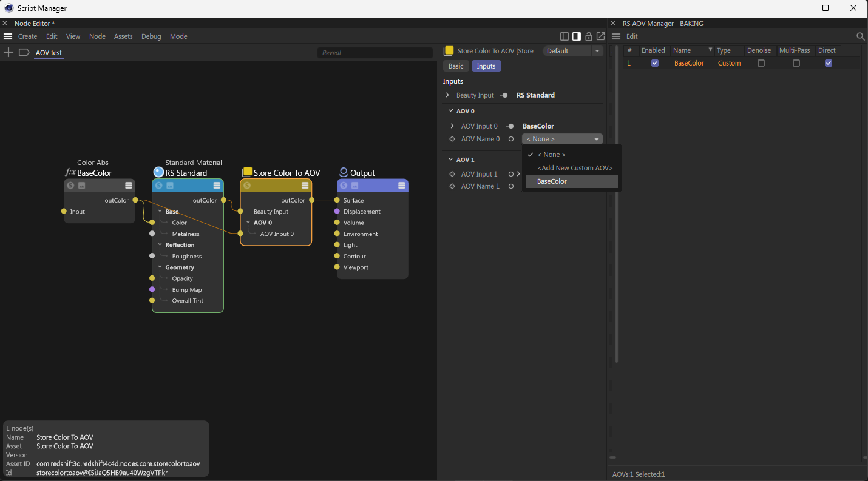The image size is (868, 481).
Task: Open the Node menu
Action: click(x=97, y=36)
